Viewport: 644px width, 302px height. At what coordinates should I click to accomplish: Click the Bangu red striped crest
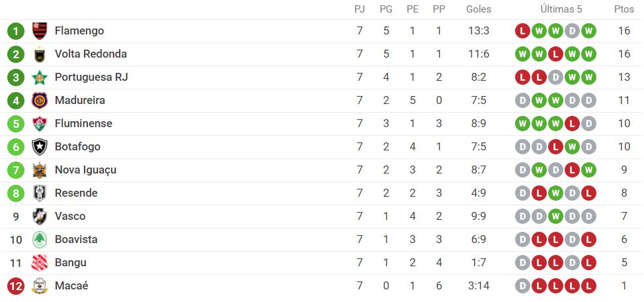pyautogui.click(x=40, y=263)
